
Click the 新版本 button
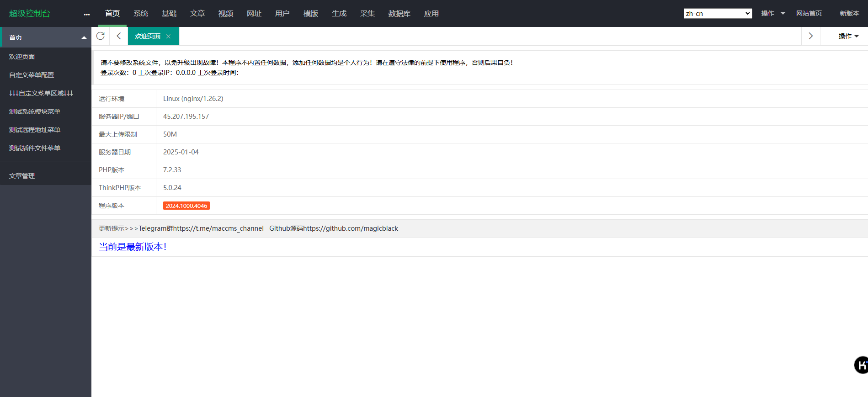point(849,14)
